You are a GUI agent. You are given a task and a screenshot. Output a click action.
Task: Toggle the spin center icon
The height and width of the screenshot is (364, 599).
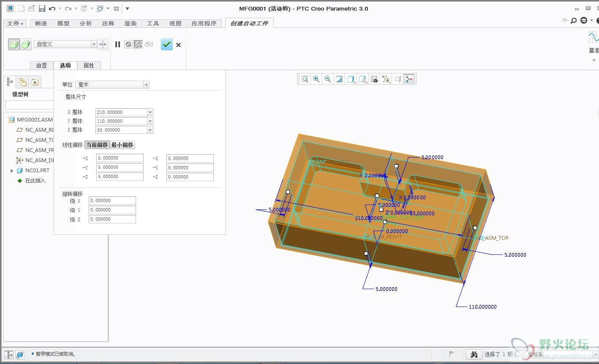pyautogui.click(x=408, y=79)
